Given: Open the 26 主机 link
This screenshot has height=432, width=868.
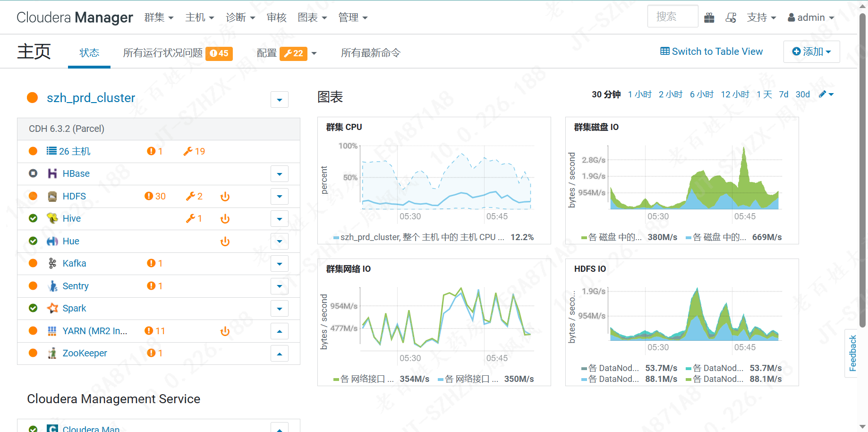Looking at the screenshot, I should [75, 151].
